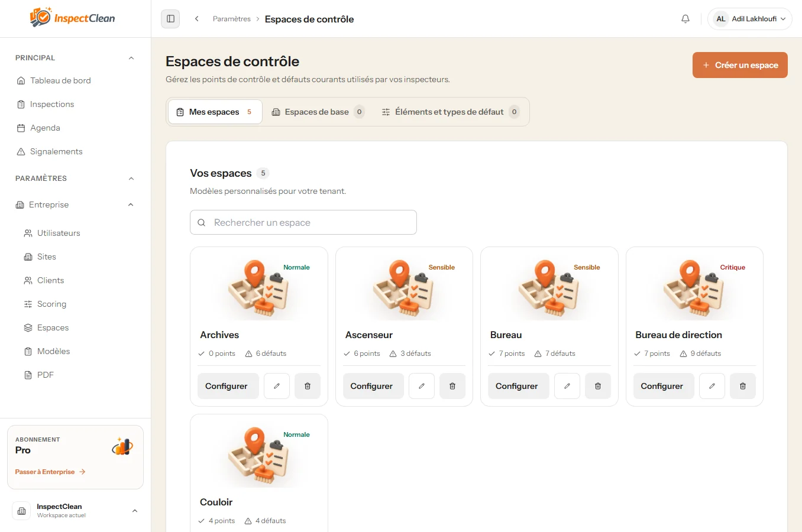
Task: Delete the Bureau de direction space
Action: [x=743, y=386]
